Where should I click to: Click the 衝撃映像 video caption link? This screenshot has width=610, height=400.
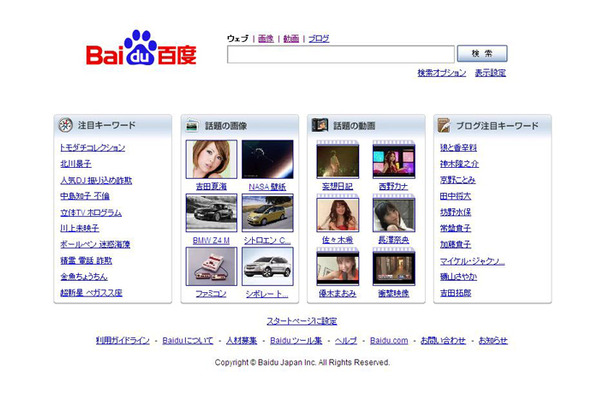click(x=394, y=294)
